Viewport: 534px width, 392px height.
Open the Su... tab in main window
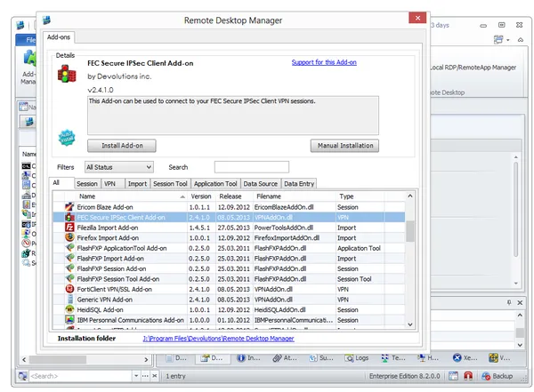[x=320, y=357]
